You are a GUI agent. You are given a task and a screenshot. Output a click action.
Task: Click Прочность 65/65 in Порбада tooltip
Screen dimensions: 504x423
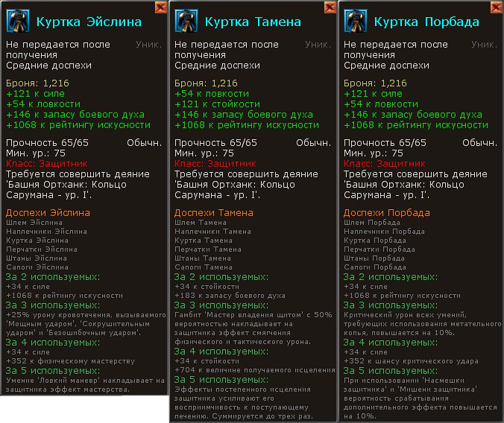(385, 142)
